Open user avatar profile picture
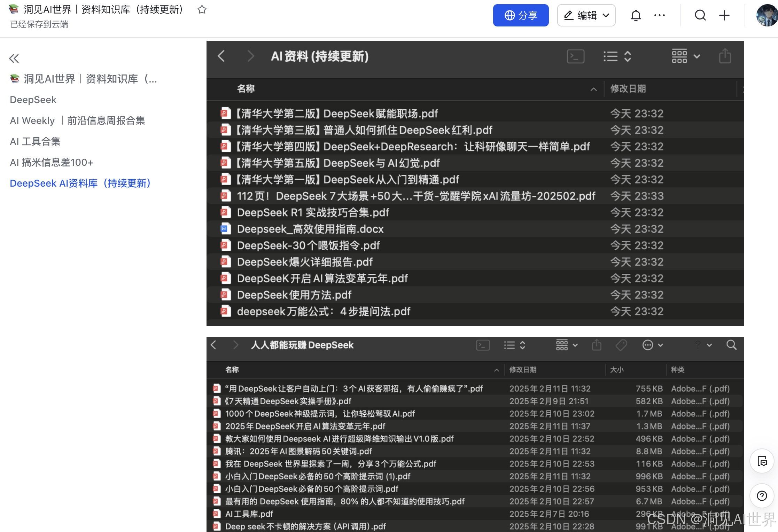Screen dimensions: 778x532 tap(767, 15)
